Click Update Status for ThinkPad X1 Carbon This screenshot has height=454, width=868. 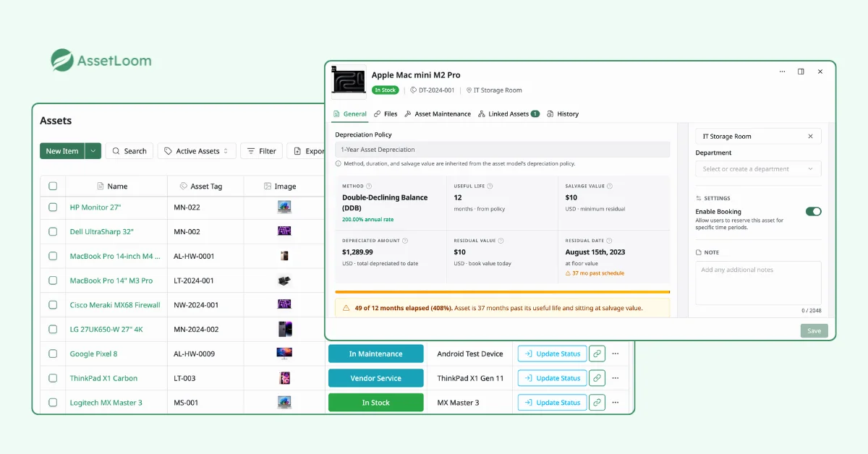coord(552,378)
